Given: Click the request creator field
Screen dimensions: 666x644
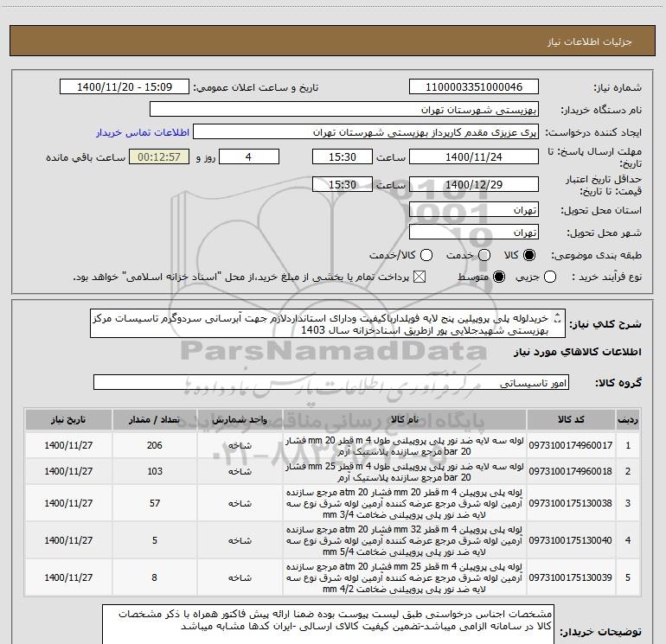Looking at the screenshot, I should (366, 132).
